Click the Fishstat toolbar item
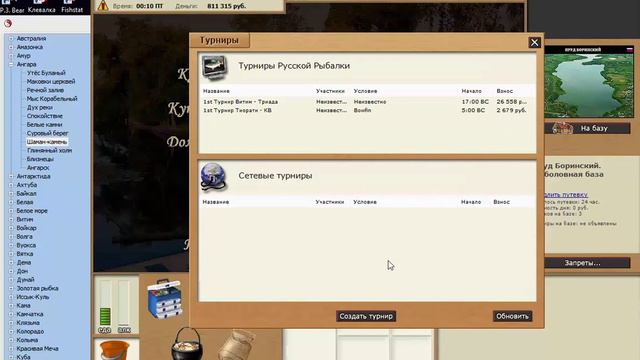This screenshot has width=640, height=360. (72, 7)
